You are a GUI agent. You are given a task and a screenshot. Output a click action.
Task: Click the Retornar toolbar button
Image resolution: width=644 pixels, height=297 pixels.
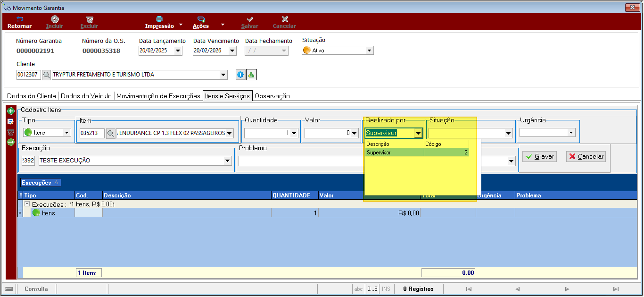19,22
